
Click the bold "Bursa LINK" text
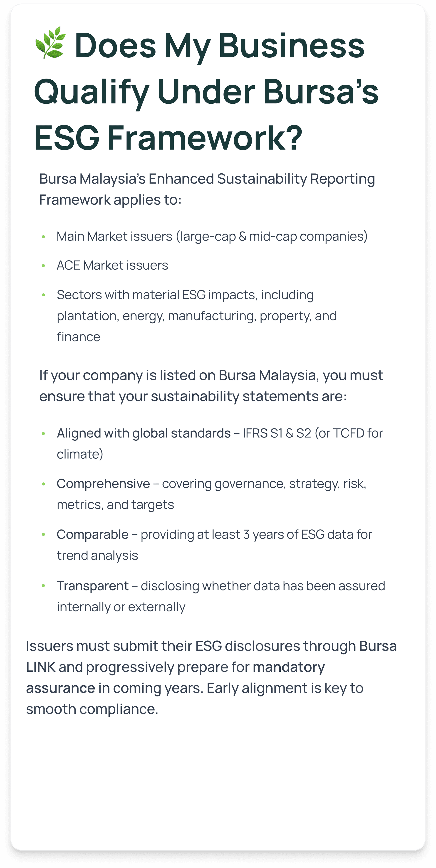(x=377, y=646)
